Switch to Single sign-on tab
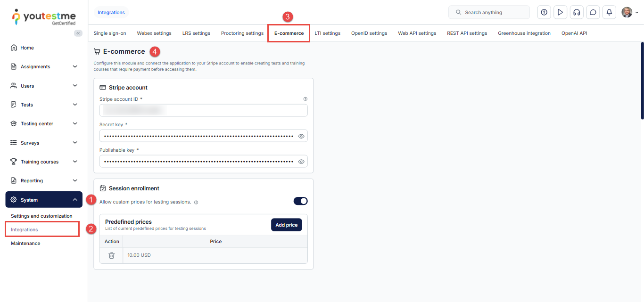This screenshot has height=302, width=644. (x=110, y=33)
